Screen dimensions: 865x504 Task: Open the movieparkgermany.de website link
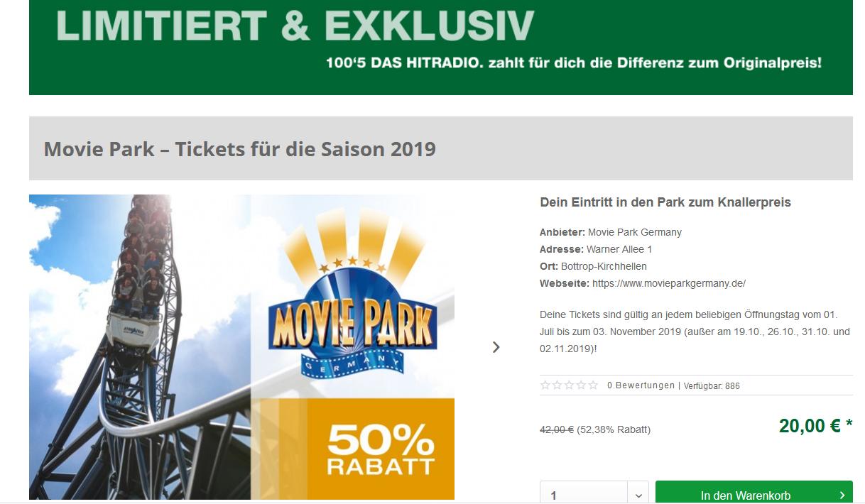(669, 283)
